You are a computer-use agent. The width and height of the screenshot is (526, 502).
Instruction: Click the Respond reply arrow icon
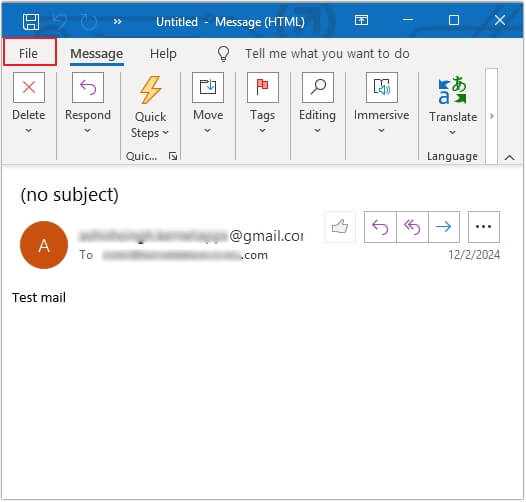click(x=88, y=88)
